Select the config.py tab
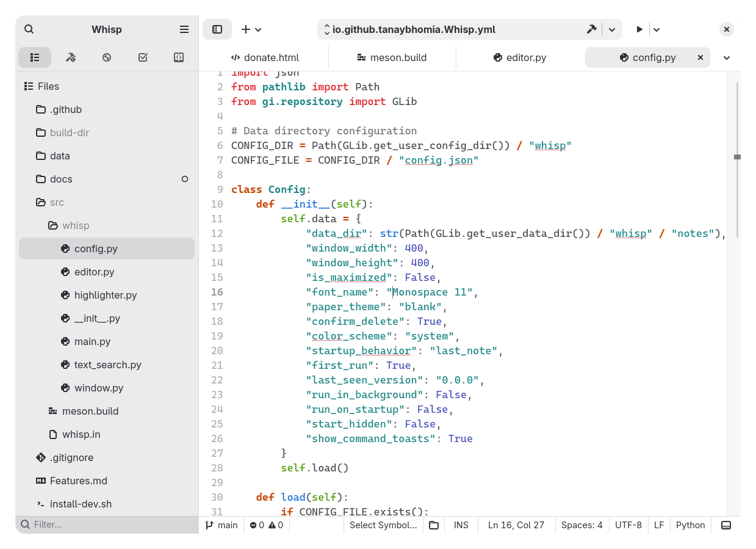 [x=647, y=57]
